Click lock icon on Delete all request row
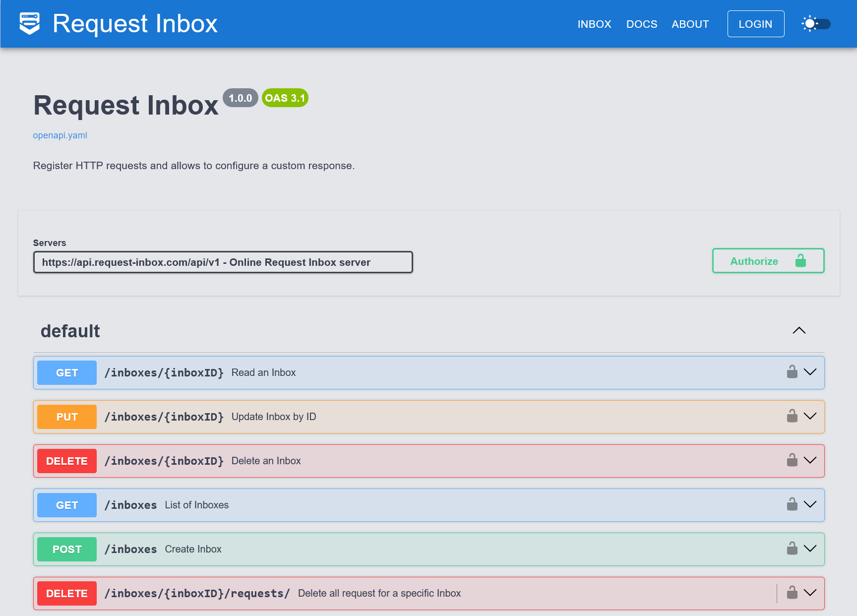The width and height of the screenshot is (857, 616). pyautogui.click(x=792, y=593)
